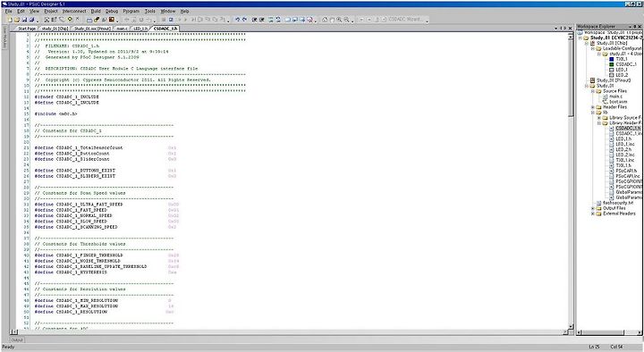The width and height of the screenshot is (644, 352).
Task: Open the active documents list dropdown arrow
Action: 555,29
